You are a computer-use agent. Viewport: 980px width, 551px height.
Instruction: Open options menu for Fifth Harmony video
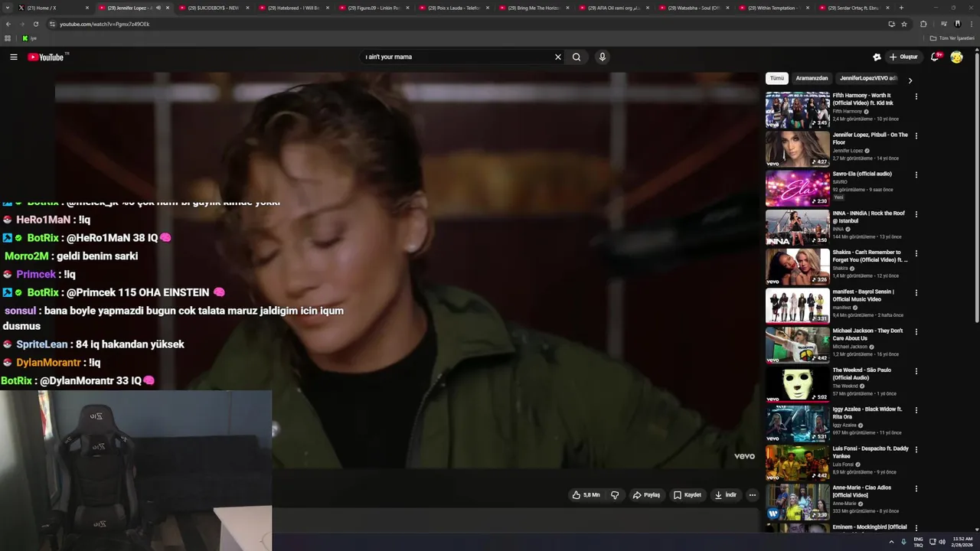[916, 96]
